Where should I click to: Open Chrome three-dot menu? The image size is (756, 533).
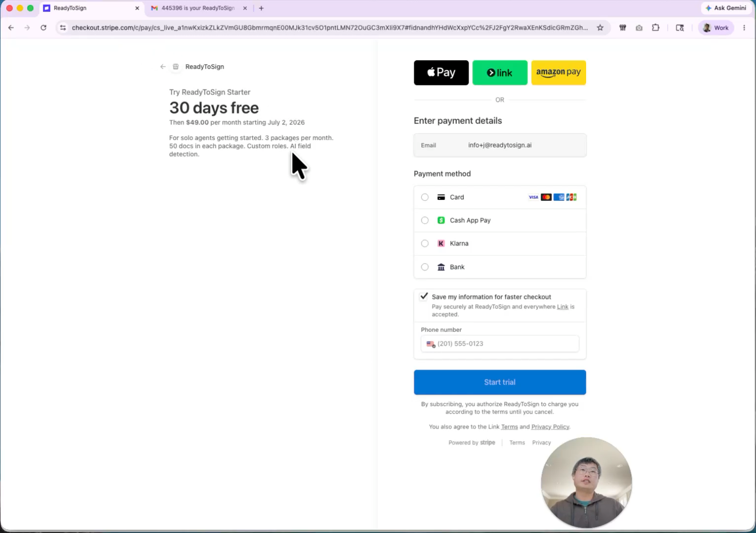(744, 28)
